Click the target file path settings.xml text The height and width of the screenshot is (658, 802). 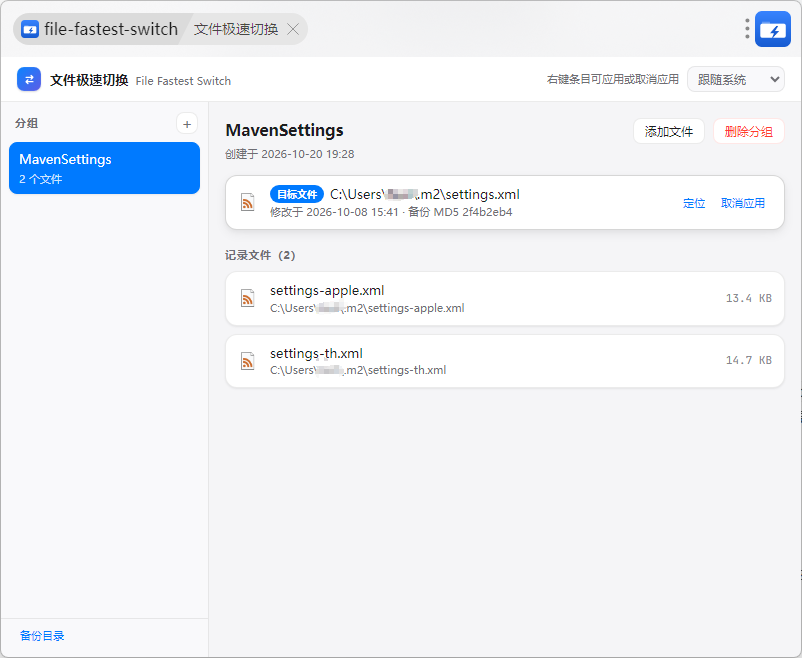(425, 194)
